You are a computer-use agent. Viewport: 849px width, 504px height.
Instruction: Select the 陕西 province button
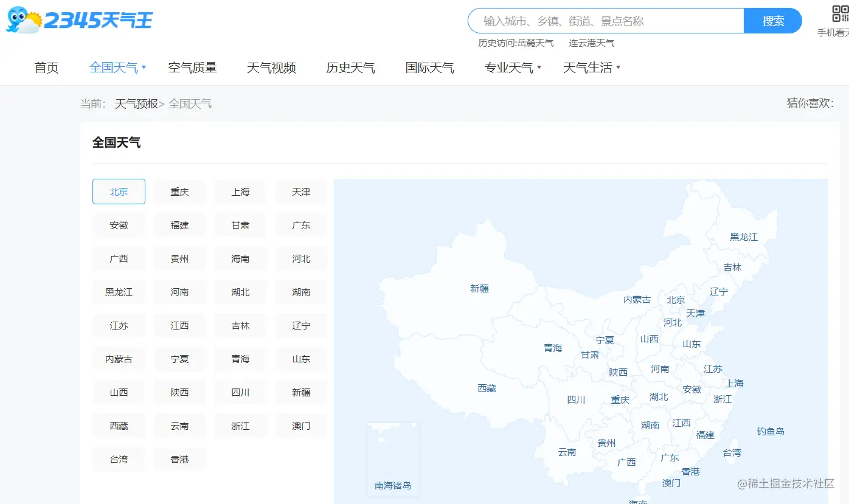[179, 392]
